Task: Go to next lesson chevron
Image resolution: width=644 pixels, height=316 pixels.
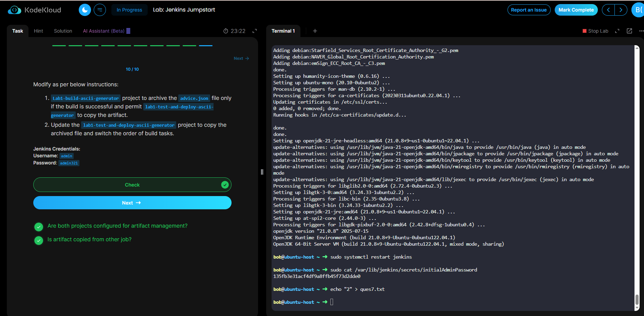Action: 621,10
